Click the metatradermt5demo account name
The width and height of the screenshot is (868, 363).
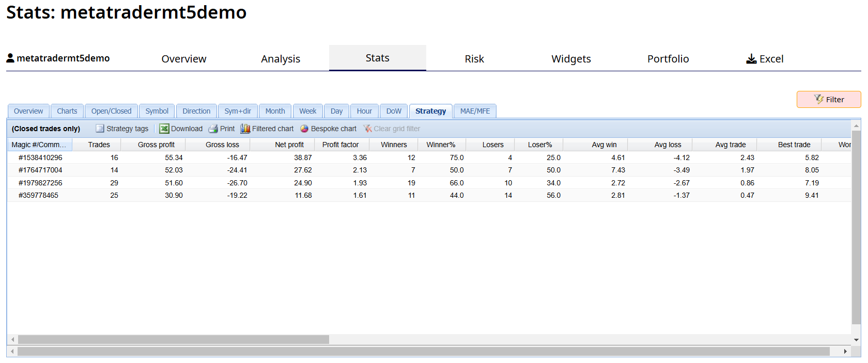63,58
